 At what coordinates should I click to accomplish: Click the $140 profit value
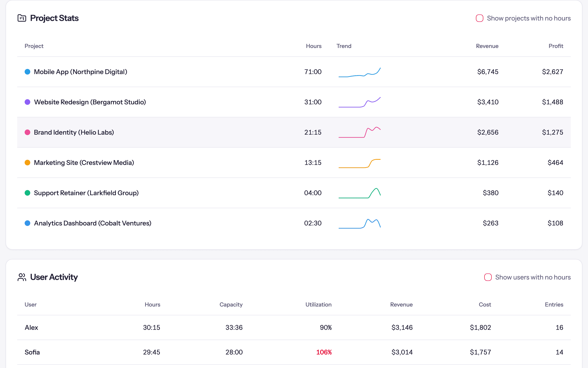tap(555, 193)
